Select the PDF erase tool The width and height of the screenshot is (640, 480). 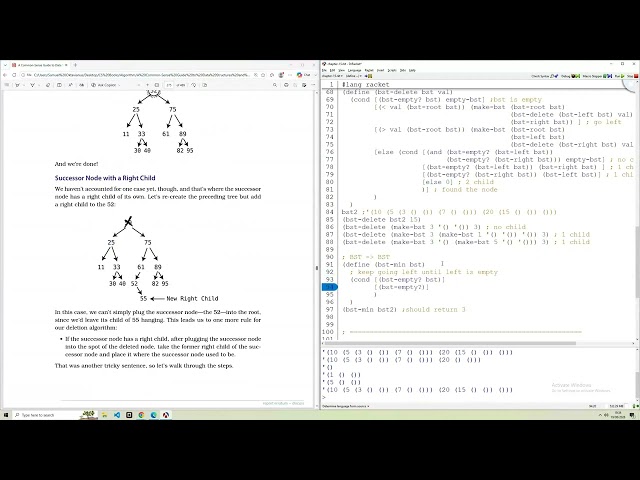tap(48, 85)
